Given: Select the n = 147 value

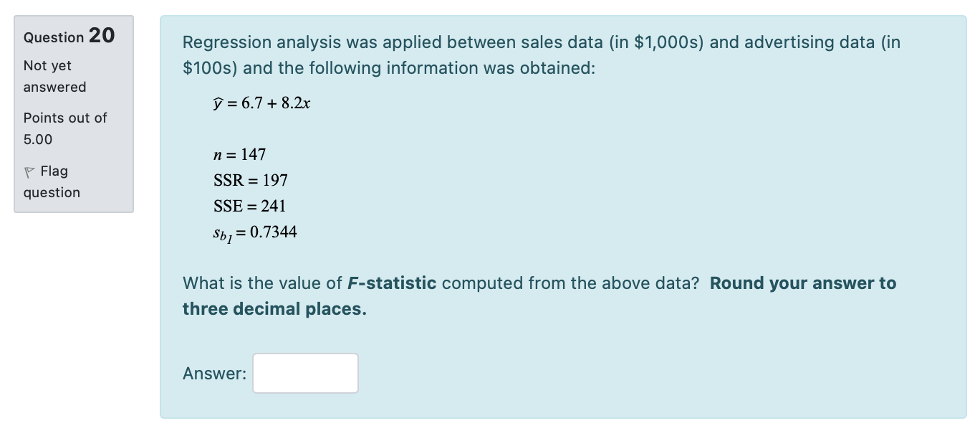Looking at the screenshot, I should coord(239,154).
